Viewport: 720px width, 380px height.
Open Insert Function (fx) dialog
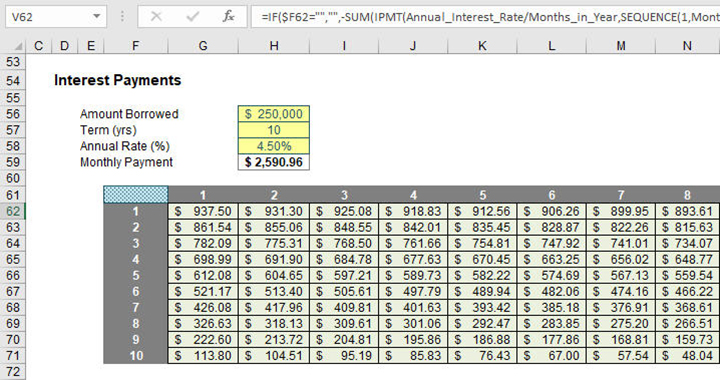tap(228, 17)
